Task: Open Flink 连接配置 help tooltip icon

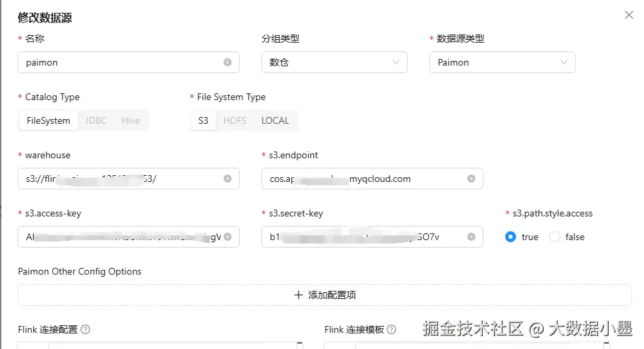Action: coord(85,330)
